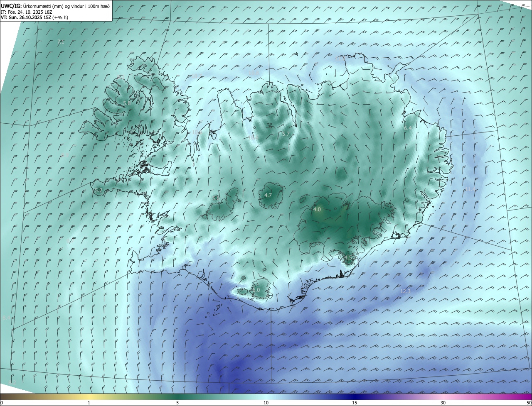This screenshot has width=532, height=406.
Task: Click the 5.8 value over the Westfjords
Action: [127, 103]
